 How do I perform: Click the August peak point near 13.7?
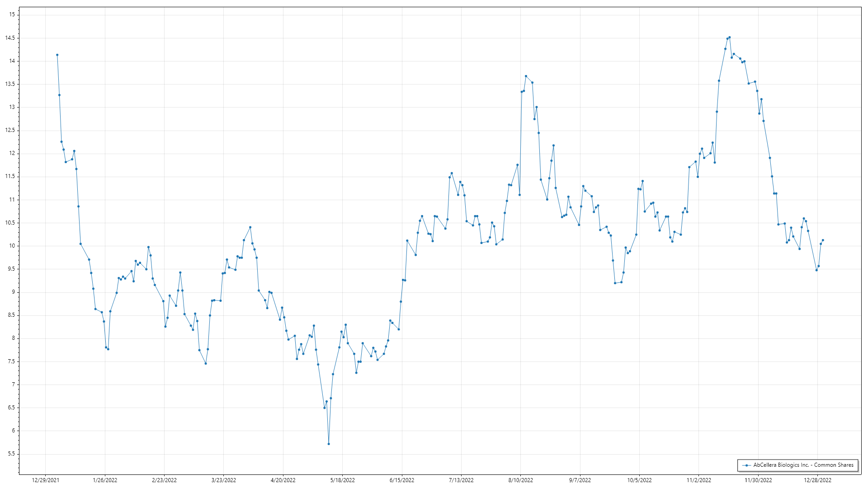[526, 76]
